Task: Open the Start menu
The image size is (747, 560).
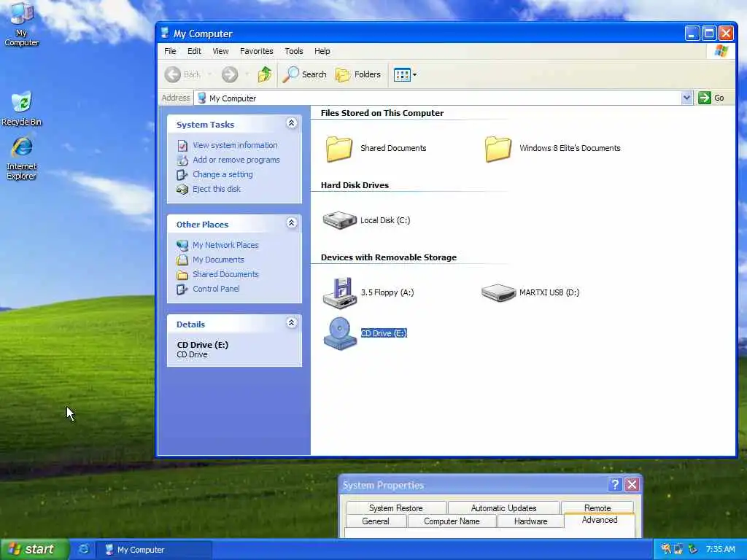Action: click(x=34, y=549)
